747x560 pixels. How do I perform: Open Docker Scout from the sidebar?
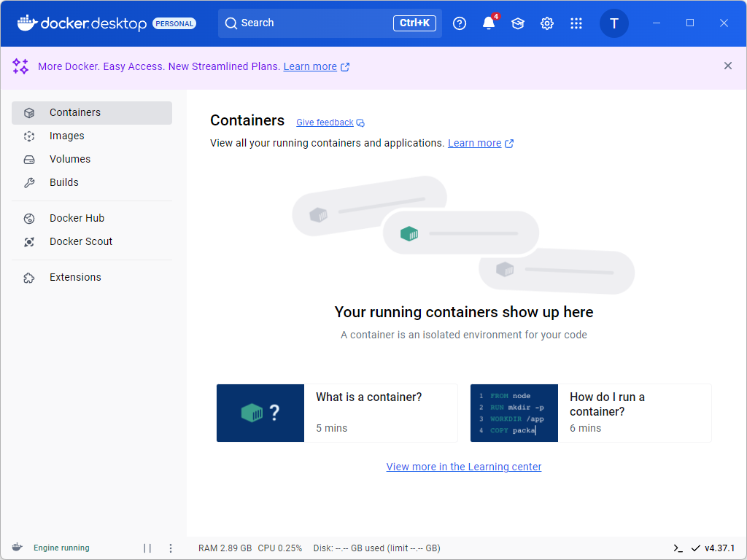(x=80, y=241)
